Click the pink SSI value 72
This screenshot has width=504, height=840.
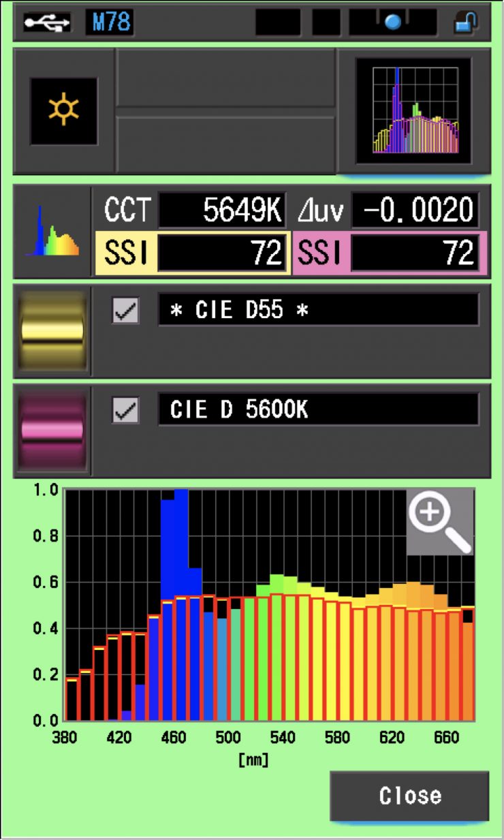click(415, 253)
